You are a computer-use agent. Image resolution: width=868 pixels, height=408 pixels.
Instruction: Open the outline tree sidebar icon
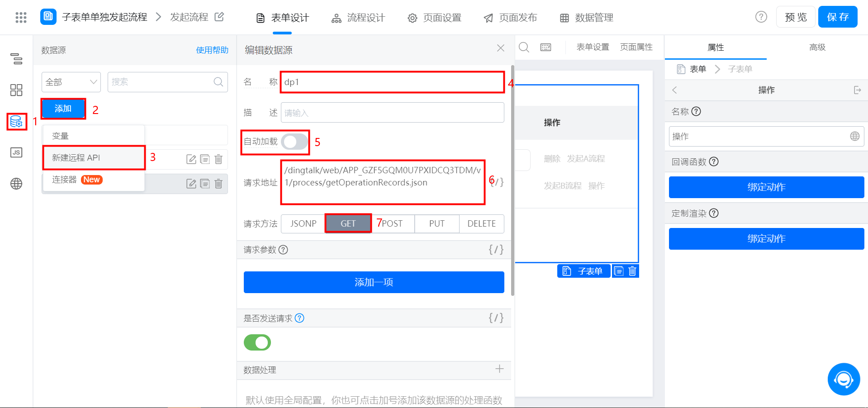(x=16, y=59)
